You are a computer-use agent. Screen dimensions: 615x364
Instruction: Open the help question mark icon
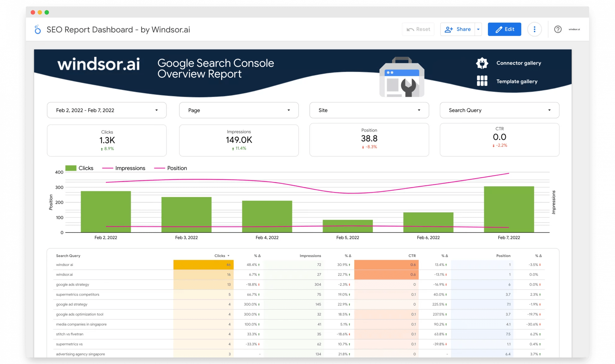[558, 29]
